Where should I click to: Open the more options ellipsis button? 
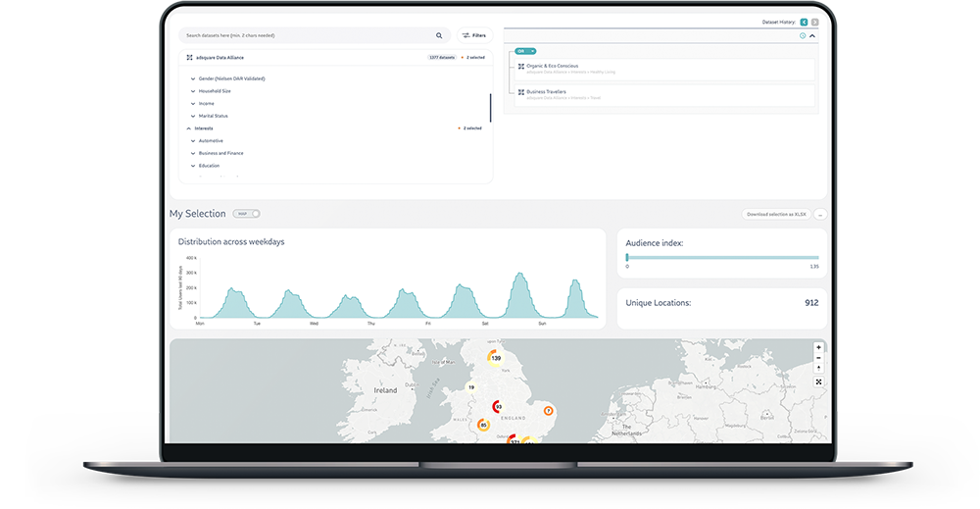(820, 215)
